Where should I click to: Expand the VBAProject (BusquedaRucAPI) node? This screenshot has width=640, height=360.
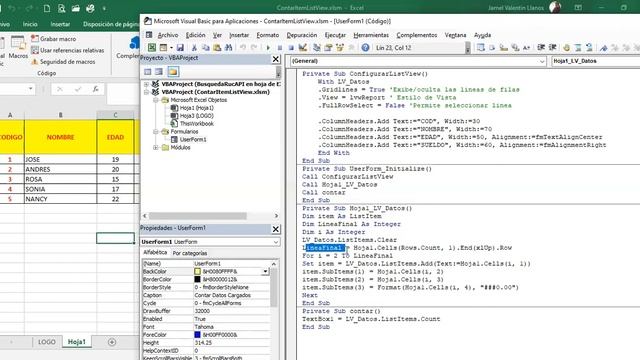pos(146,84)
